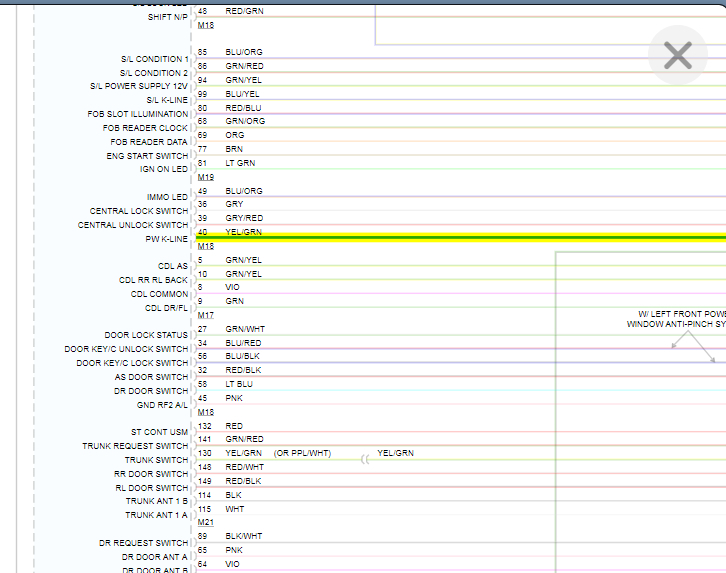Click the ST CONT USM label
726x573 pixels.
159,432
